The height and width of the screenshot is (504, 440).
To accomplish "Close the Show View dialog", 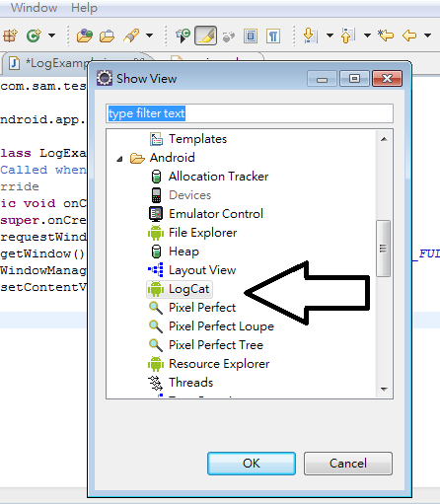I will (x=387, y=78).
